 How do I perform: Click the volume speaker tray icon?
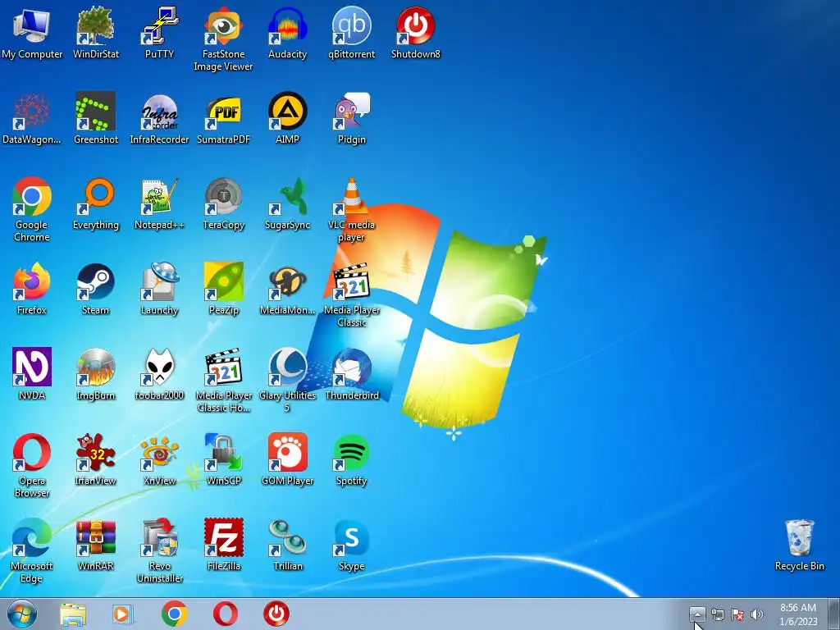756,614
